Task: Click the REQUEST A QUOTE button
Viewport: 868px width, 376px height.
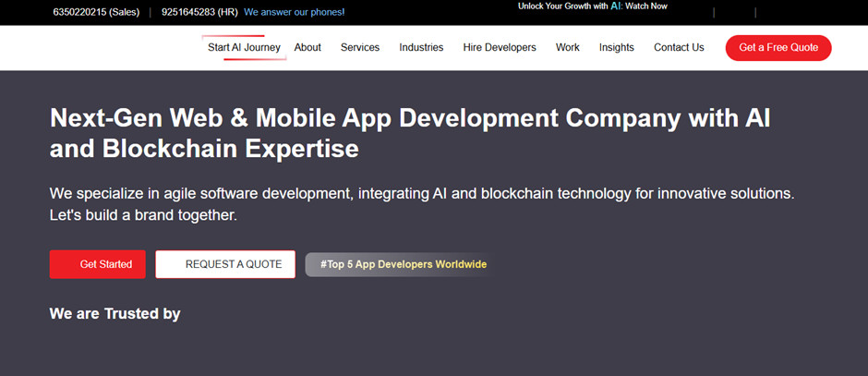Action: pyautogui.click(x=225, y=264)
